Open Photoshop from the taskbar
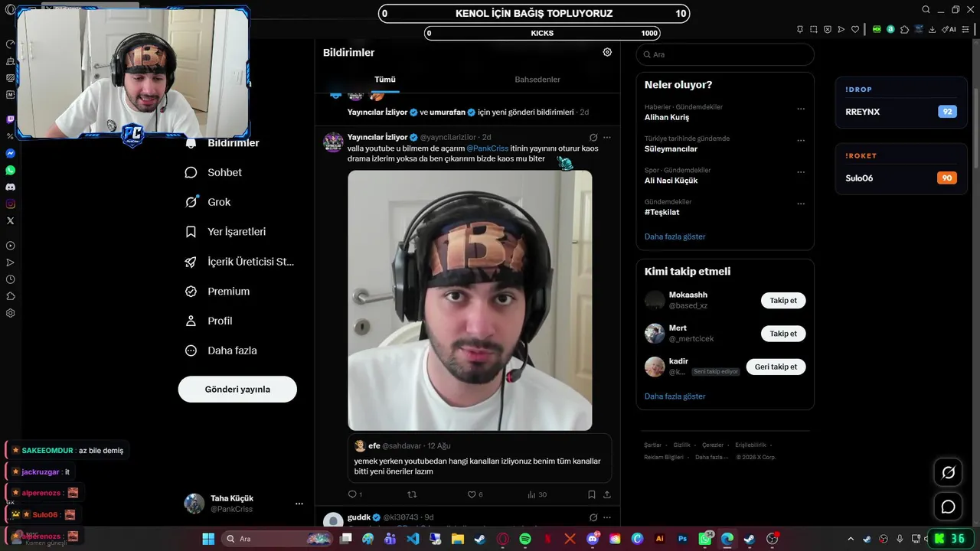The width and height of the screenshot is (980, 551). click(x=682, y=539)
